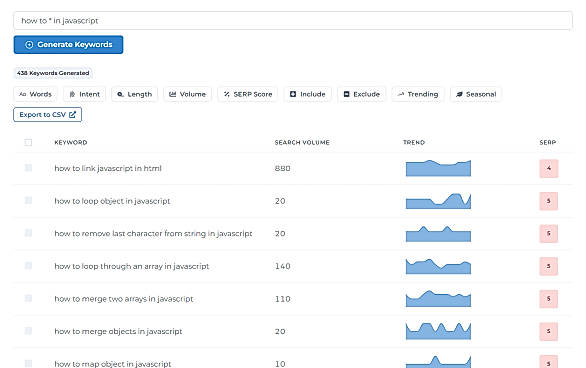This screenshot has width=586, height=368.
Task: Open trend chart for 'loop through an array'
Action: pyautogui.click(x=438, y=266)
